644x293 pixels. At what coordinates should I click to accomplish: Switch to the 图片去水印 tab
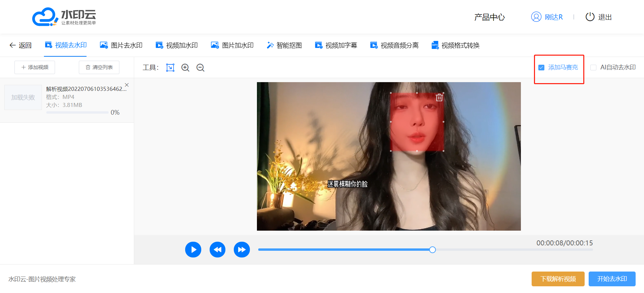click(x=121, y=45)
